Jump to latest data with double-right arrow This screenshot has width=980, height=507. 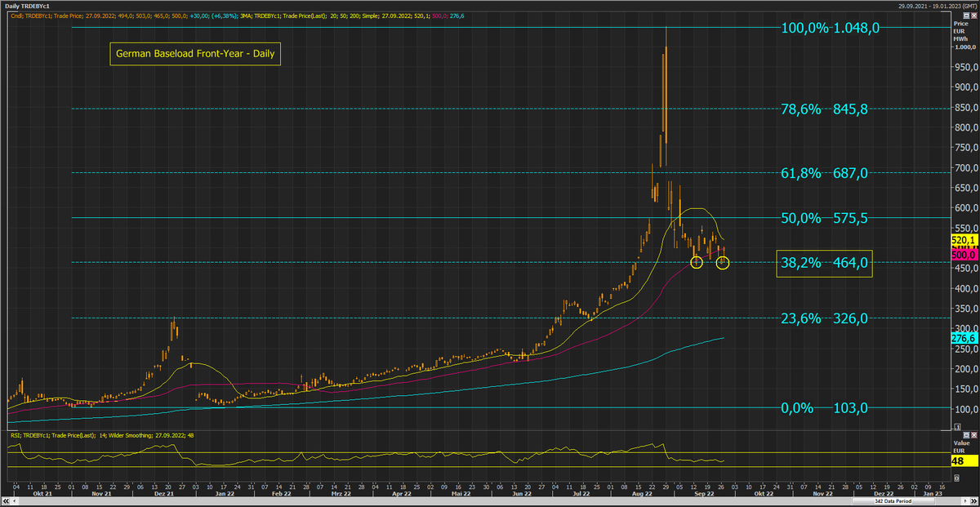pos(973,501)
